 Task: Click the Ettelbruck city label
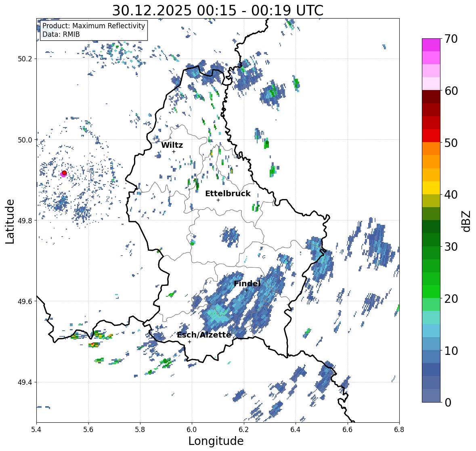point(228,193)
